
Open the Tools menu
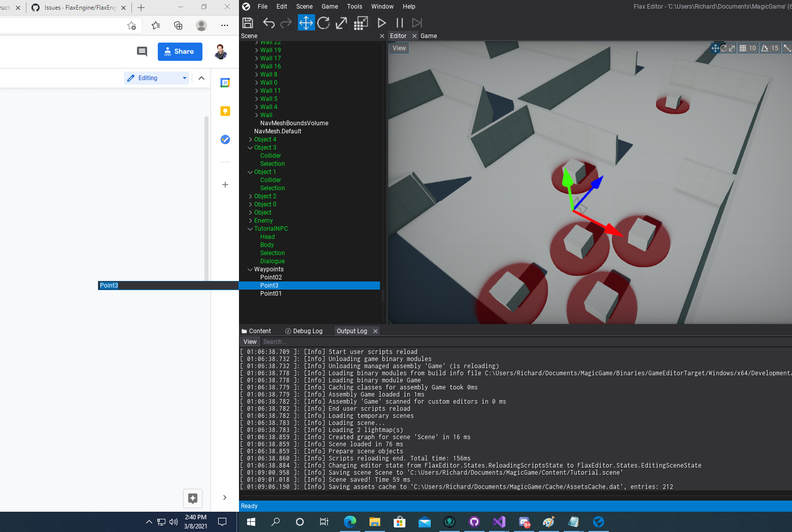click(x=354, y=6)
